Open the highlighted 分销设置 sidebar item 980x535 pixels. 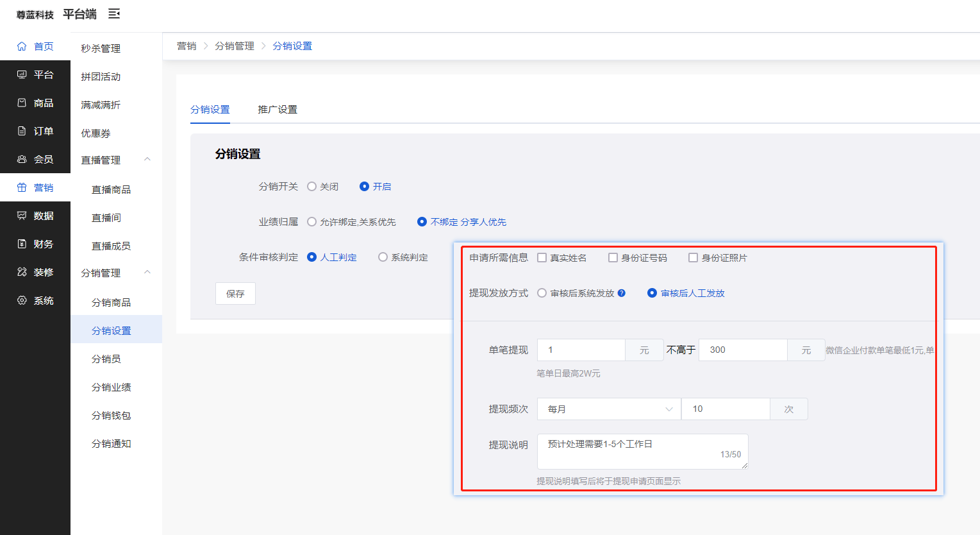pyautogui.click(x=116, y=330)
